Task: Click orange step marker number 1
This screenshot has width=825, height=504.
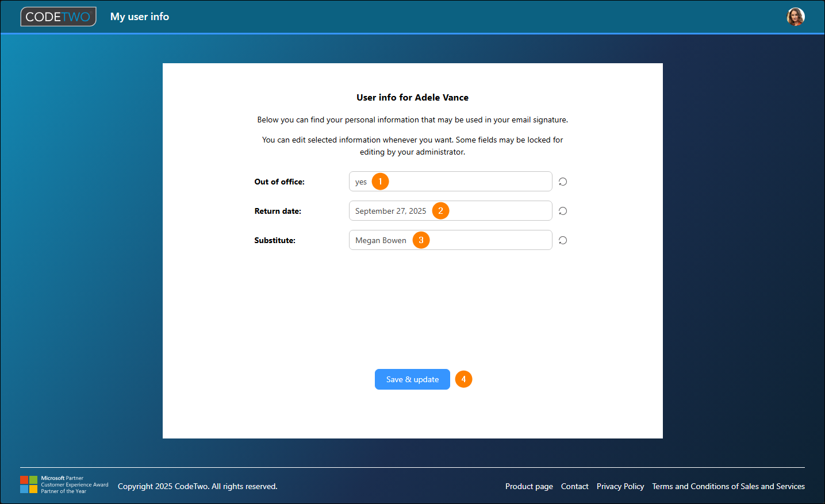Action: (380, 182)
